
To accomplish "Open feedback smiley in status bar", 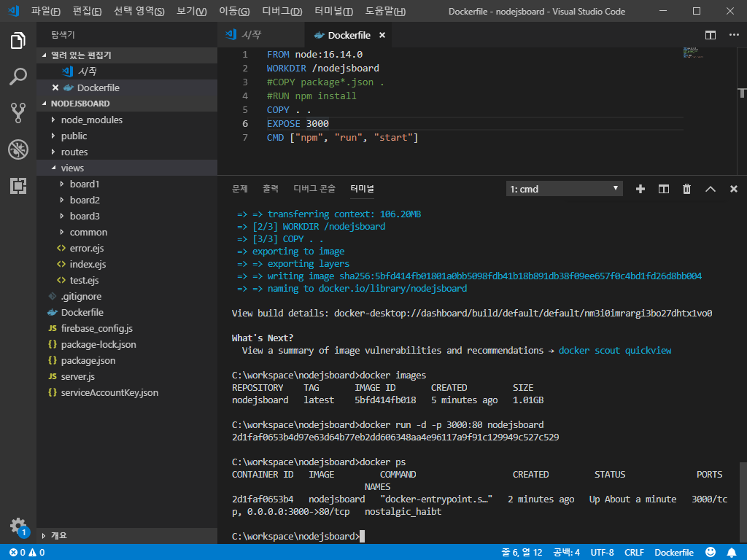I will click(x=711, y=552).
